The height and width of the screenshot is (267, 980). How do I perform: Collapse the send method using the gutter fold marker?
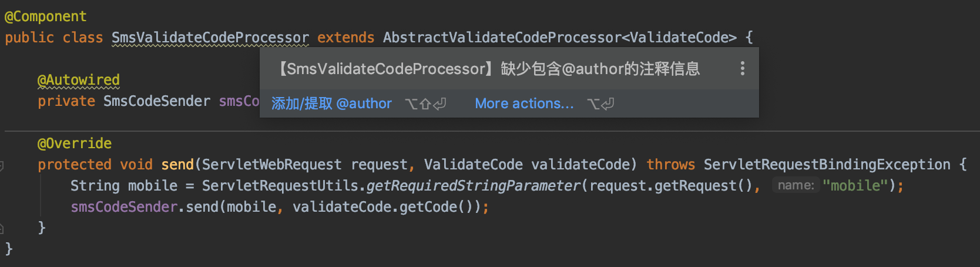click(x=2, y=165)
